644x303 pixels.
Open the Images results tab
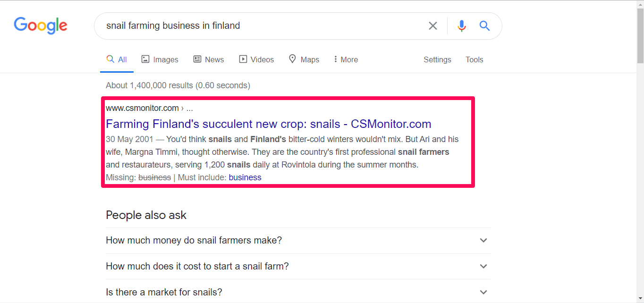pyautogui.click(x=160, y=59)
